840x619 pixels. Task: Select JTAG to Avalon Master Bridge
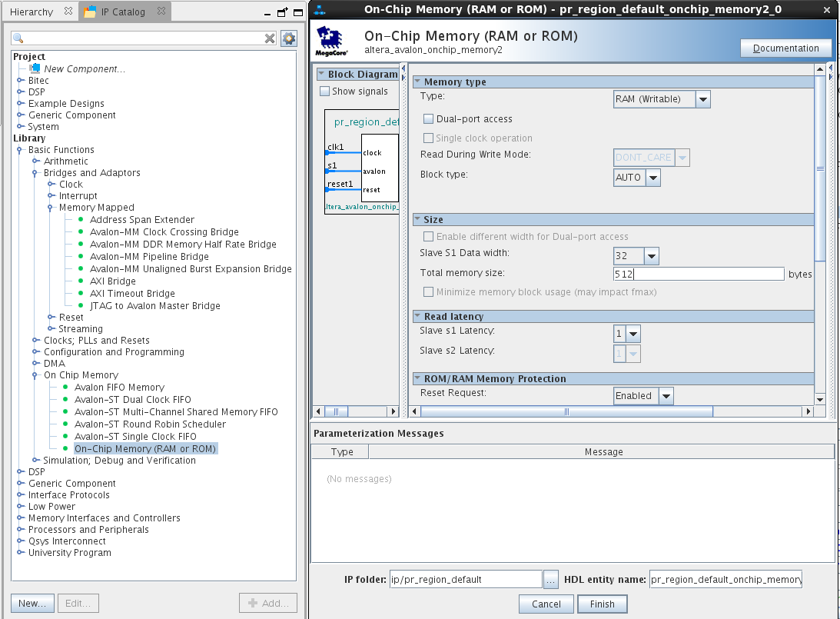[x=154, y=305]
